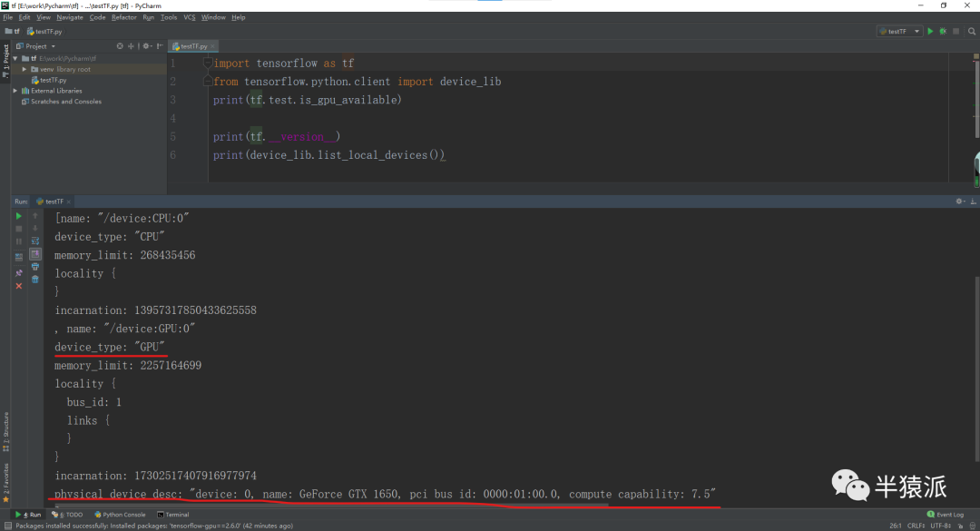980x531 pixels.
Task: Expand External Libraries node
Action: pos(15,91)
